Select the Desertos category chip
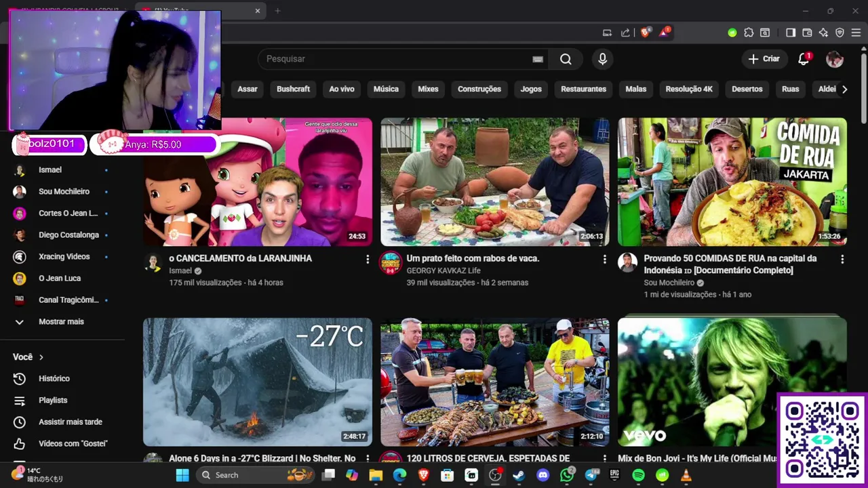This screenshot has height=488, width=868. click(x=747, y=89)
